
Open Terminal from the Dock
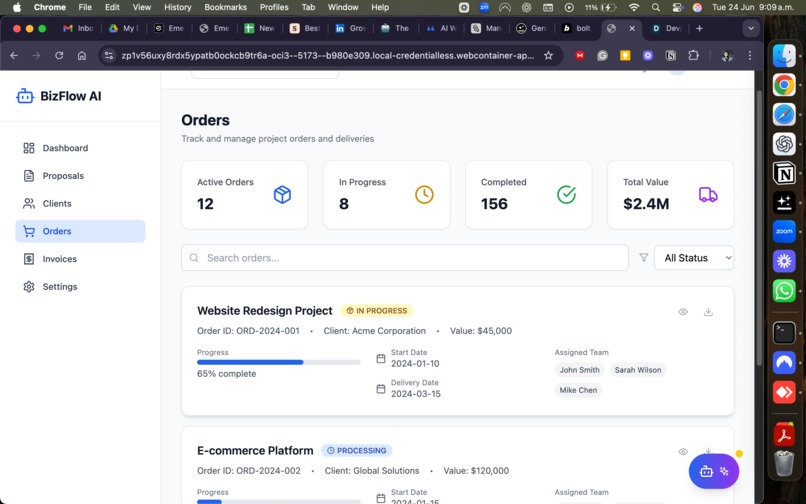coord(784,333)
